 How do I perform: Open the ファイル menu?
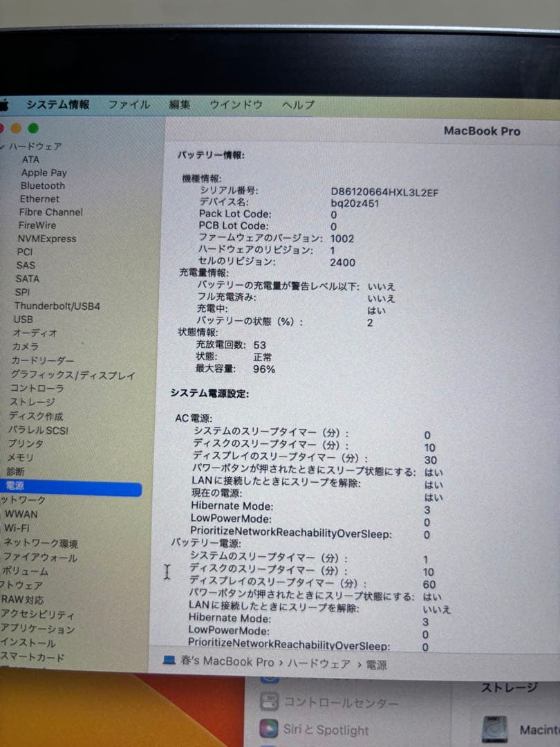[130, 104]
